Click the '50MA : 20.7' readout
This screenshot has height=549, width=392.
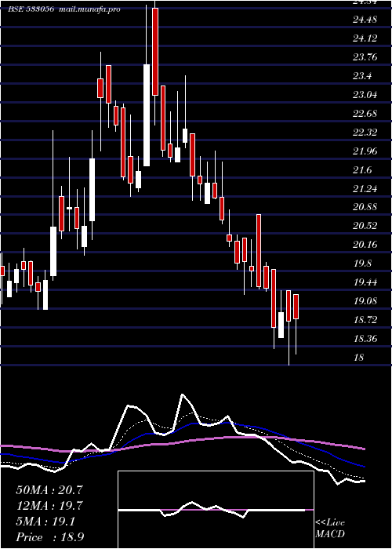point(49,490)
